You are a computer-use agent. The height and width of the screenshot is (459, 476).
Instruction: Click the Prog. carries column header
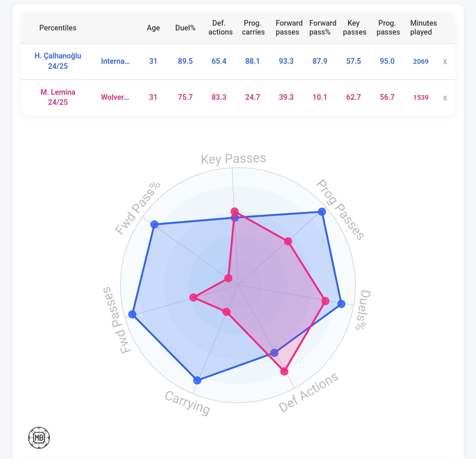pos(253,27)
